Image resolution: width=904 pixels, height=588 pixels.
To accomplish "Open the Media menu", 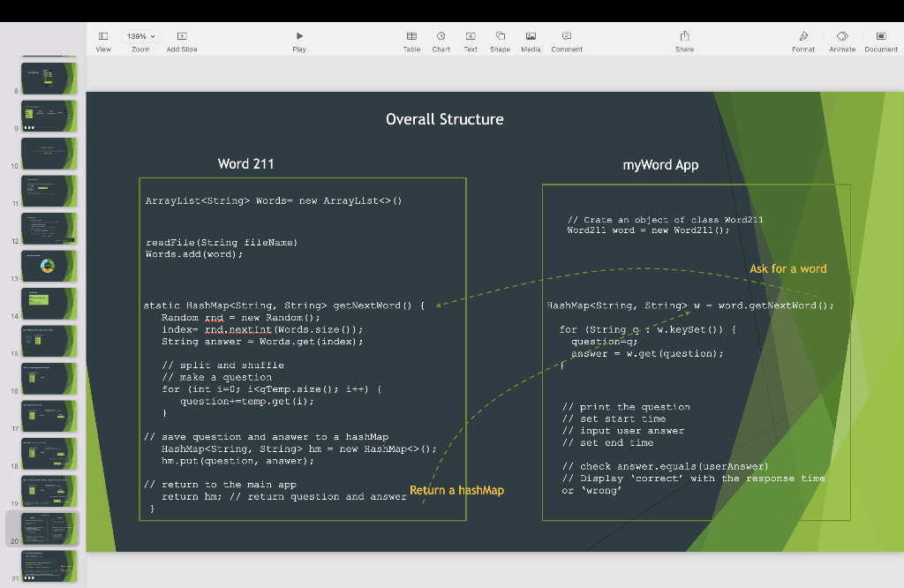I will pos(531,41).
